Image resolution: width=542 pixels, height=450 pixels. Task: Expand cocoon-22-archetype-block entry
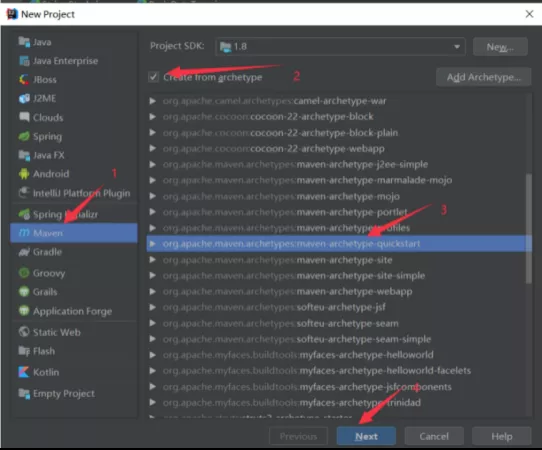pyautogui.click(x=152, y=117)
